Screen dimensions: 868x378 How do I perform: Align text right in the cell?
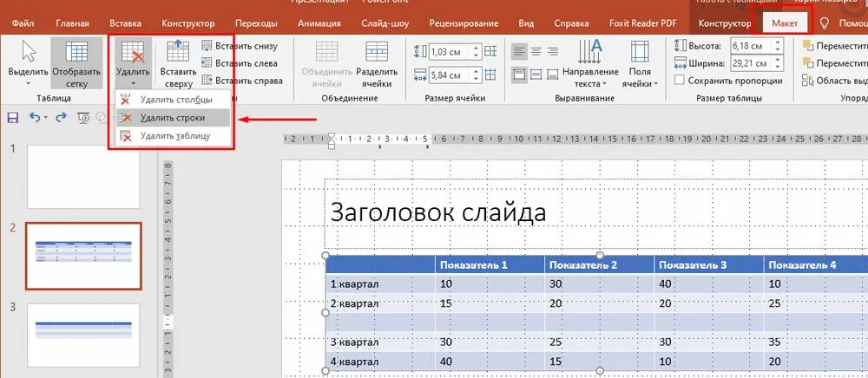(552, 51)
